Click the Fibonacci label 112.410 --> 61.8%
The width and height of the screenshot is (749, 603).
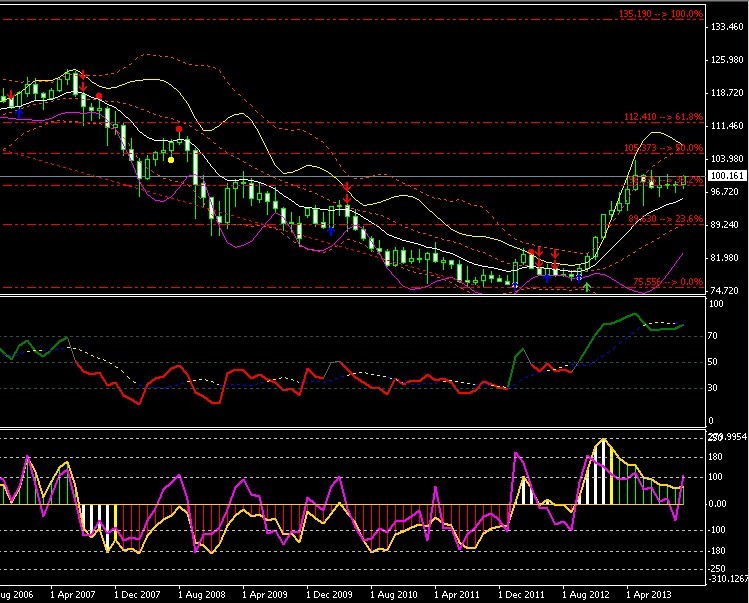click(x=663, y=117)
